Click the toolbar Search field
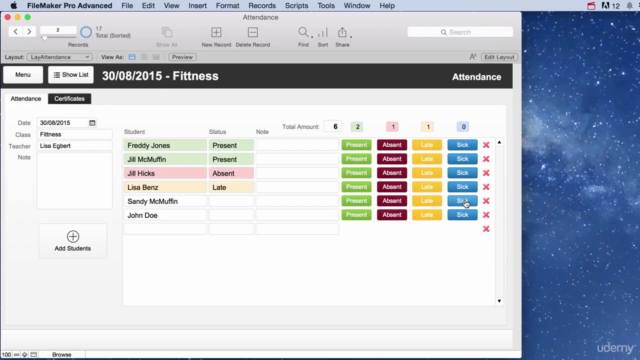640x360 pixels. (x=460, y=32)
